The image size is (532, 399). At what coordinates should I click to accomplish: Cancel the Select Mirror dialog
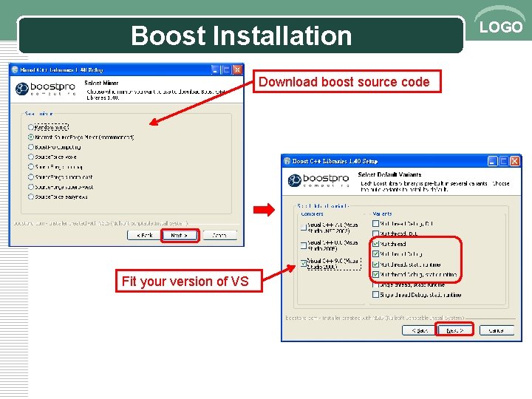tap(220, 235)
